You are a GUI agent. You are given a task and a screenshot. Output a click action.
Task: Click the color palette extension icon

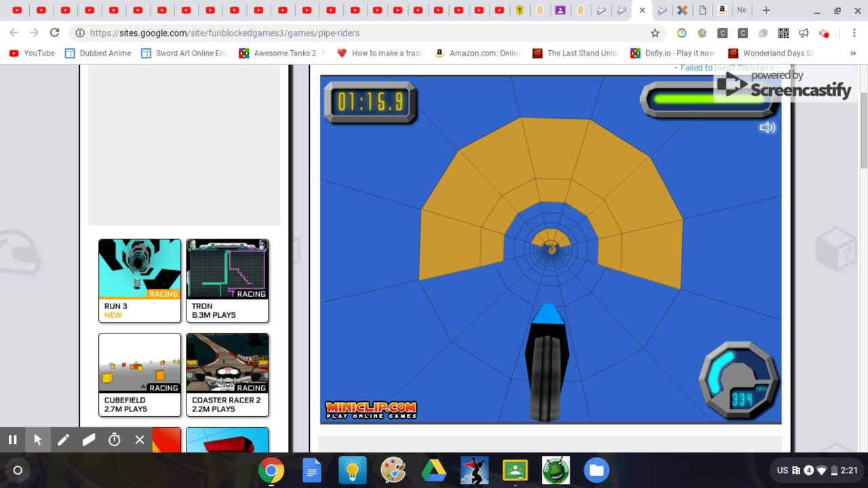[702, 33]
